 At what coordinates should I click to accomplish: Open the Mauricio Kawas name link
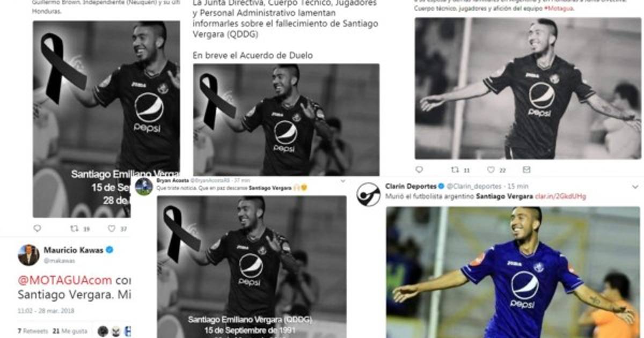click(74, 250)
